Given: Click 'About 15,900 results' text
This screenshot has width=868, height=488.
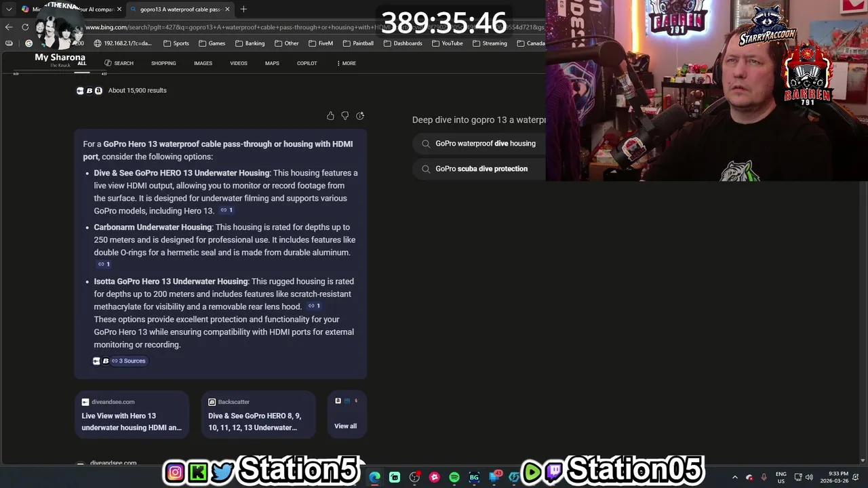Looking at the screenshot, I should point(137,90).
